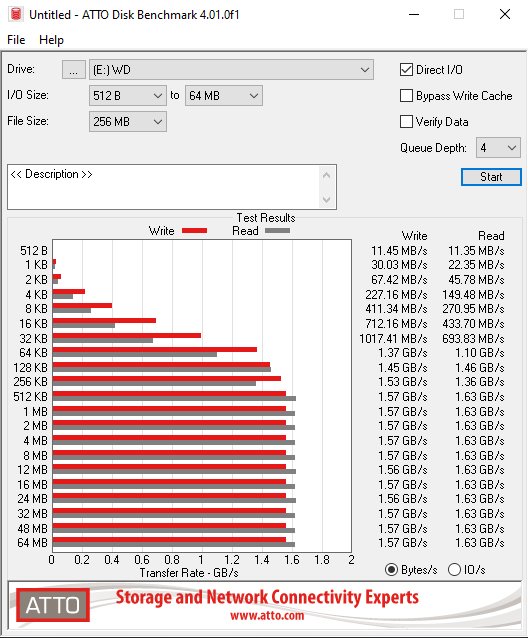Screen dimensions: 528x638
Task: Click the gray Read legend swatch
Action: point(277,231)
